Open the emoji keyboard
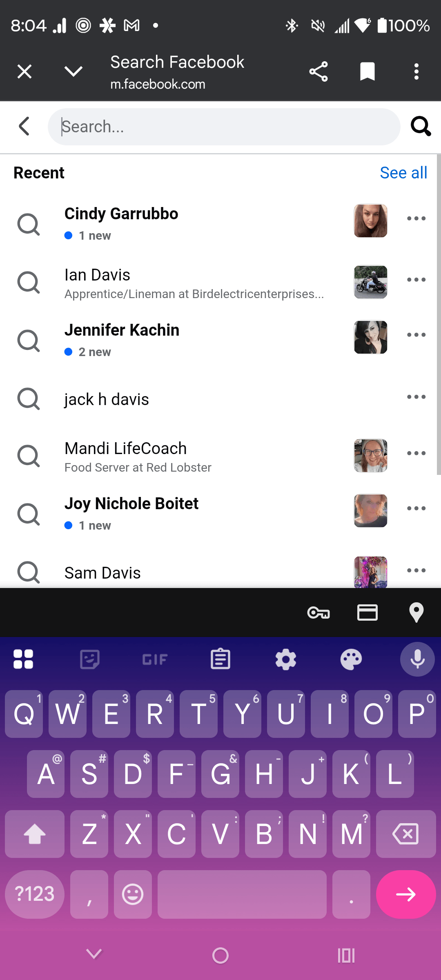This screenshot has width=441, height=980. click(133, 894)
